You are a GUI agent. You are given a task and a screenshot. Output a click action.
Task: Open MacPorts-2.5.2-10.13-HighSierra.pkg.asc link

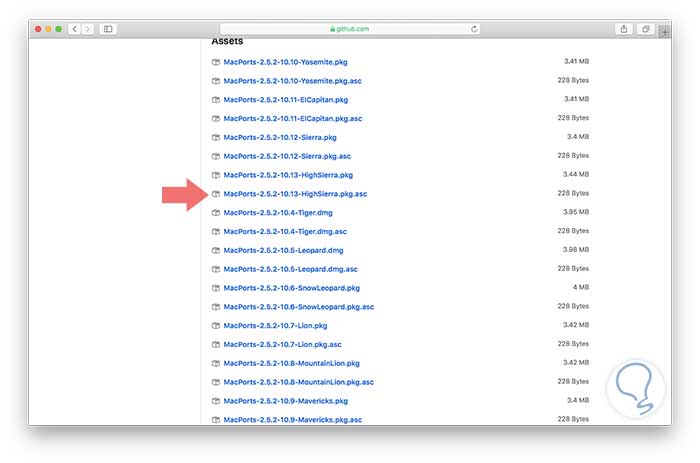[295, 194]
